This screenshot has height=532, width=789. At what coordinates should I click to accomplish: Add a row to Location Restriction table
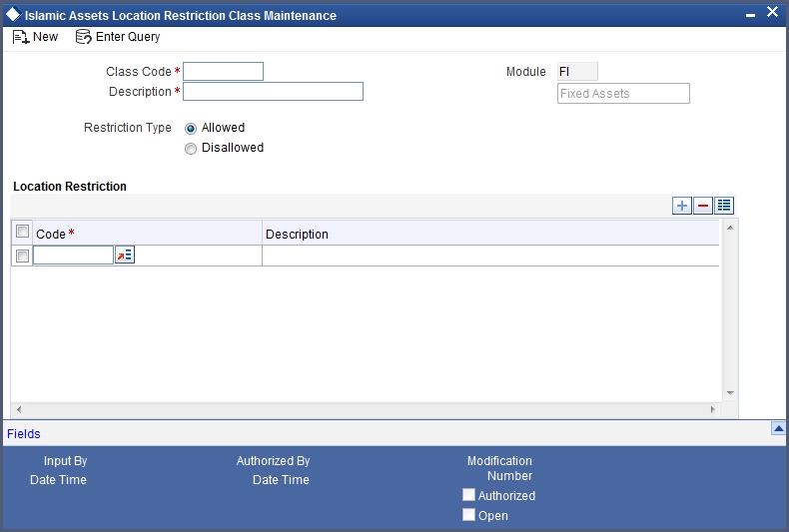click(x=682, y=206)
